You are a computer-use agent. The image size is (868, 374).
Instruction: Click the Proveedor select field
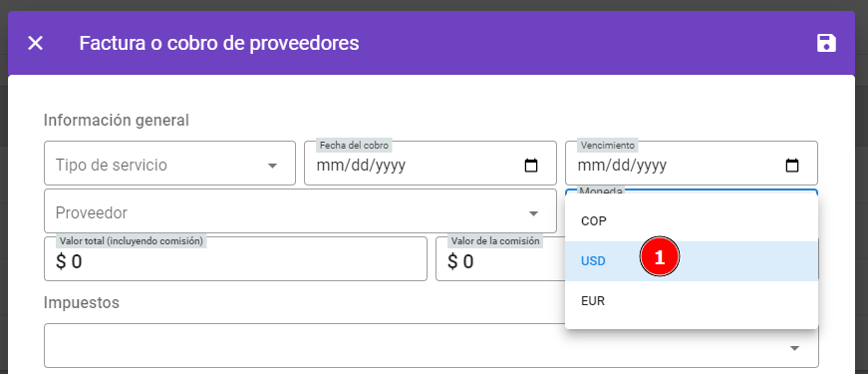300,211
